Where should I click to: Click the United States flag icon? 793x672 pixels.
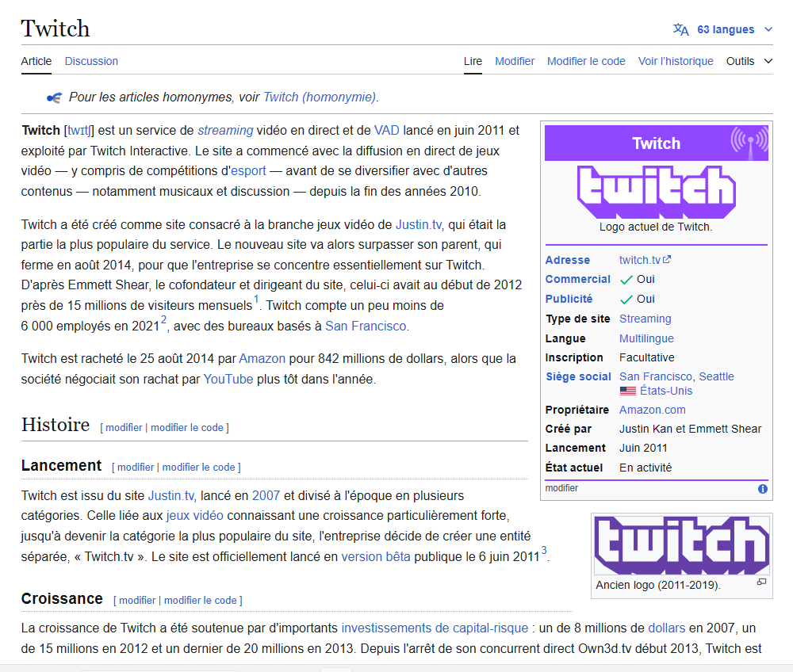[x=627, y=391]
